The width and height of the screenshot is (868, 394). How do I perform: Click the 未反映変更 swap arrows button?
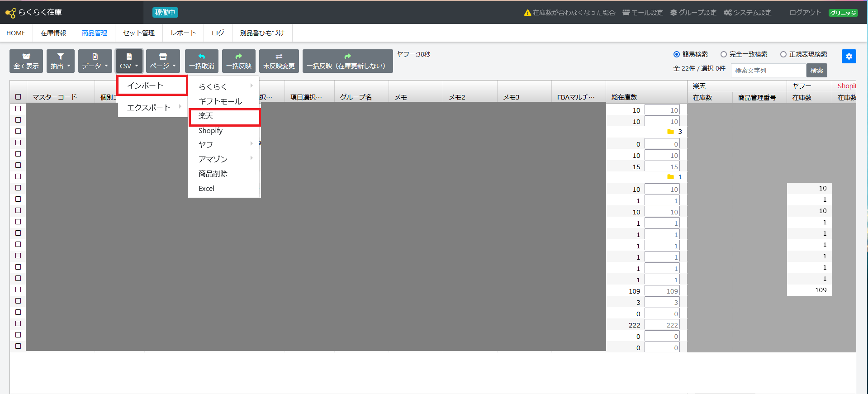tap(279, 61)
